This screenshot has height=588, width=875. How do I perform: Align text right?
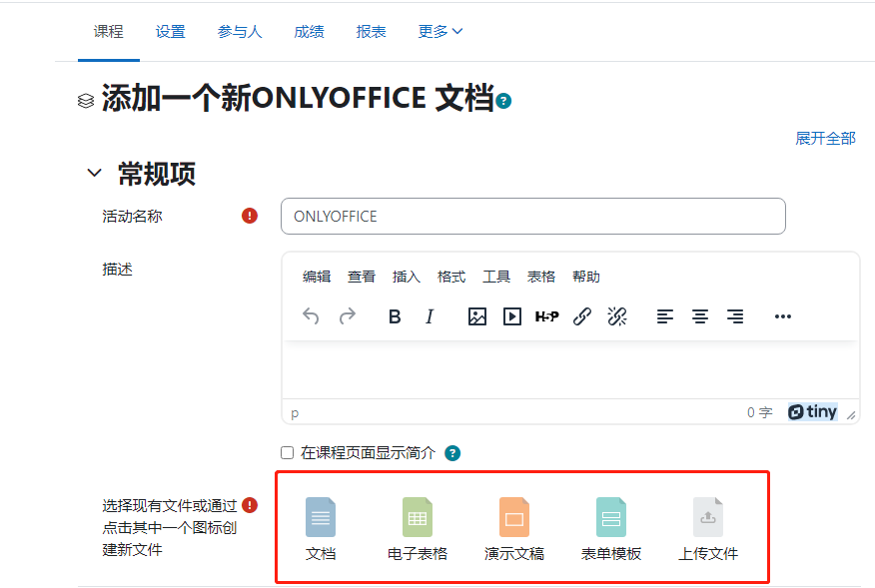coord(735,316)
